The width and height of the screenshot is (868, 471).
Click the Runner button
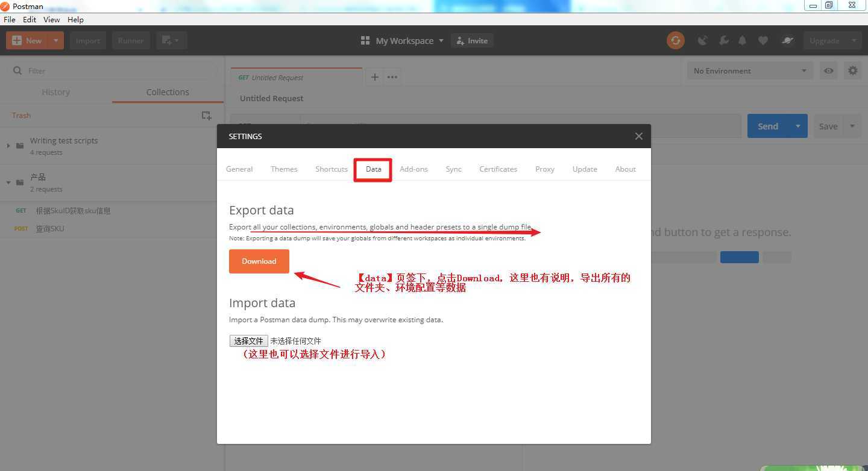tap(131, 40)
